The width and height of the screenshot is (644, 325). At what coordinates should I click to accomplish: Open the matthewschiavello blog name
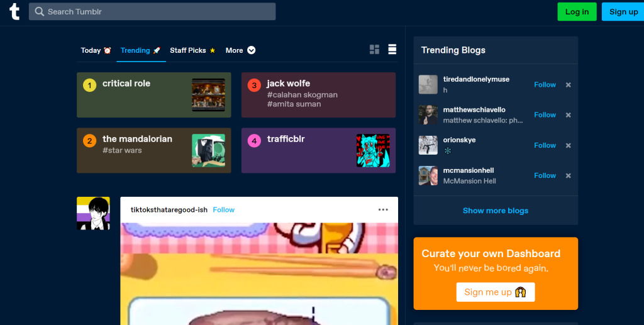(474, 109)
